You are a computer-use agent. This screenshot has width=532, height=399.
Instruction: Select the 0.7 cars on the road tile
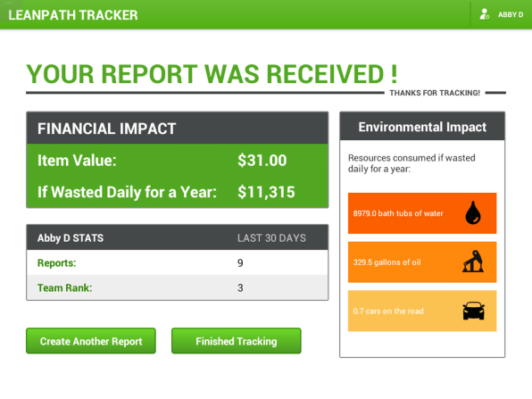coord(422,311)
